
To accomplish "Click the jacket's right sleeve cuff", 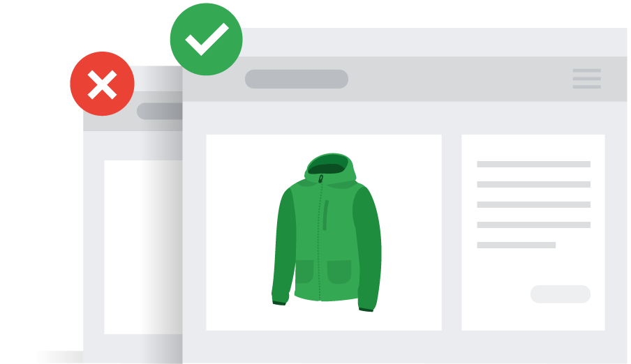I will point(366,310).
